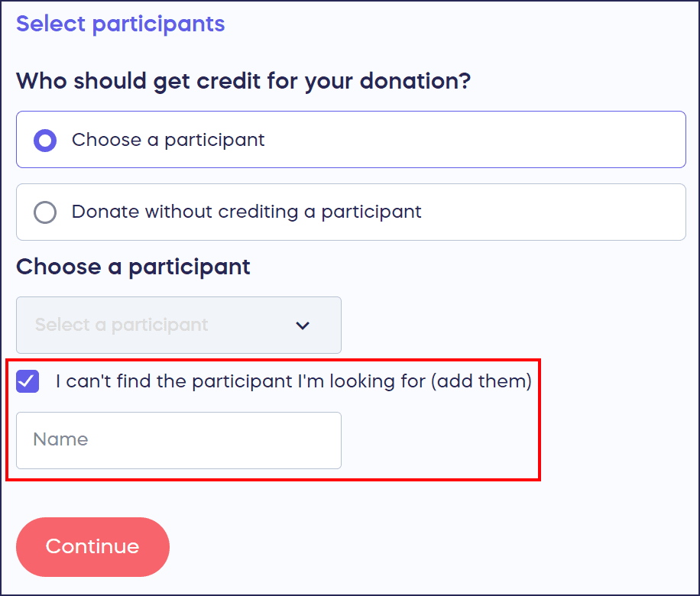Click the empty radio circle for Donate without crediting
Screen dimensions: 700x596
pyautogui.click(x=45, y=212)
